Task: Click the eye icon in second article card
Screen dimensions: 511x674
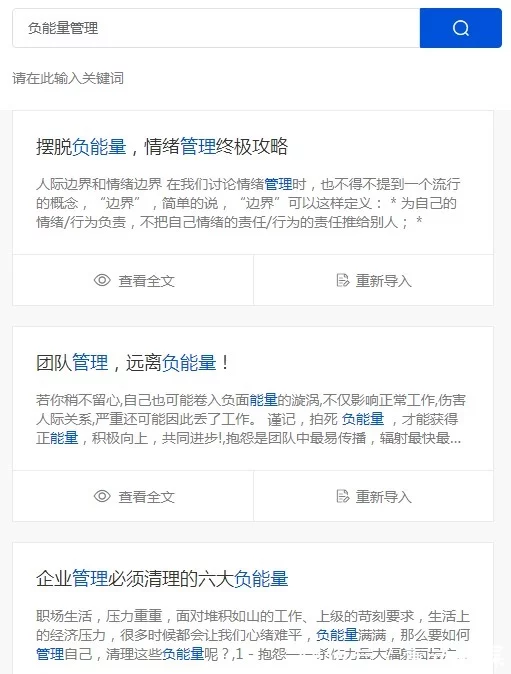Action: (102, 496)
